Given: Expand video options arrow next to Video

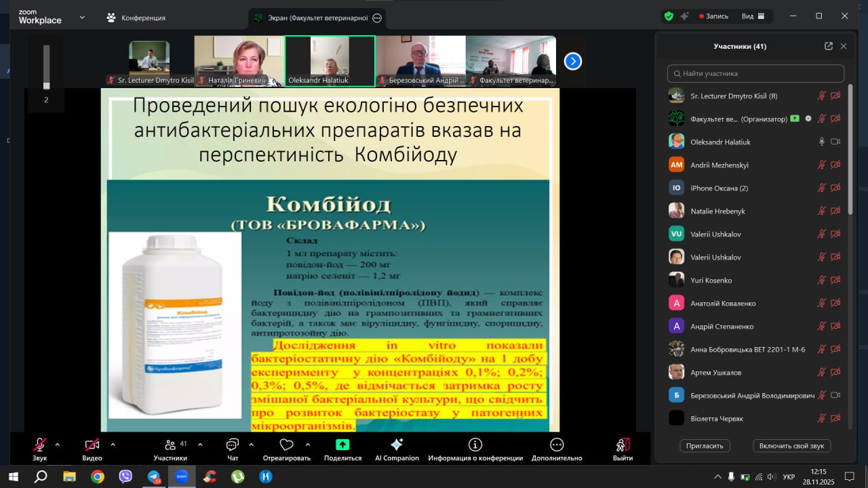Looking at the screenshot, I should coord(113,445).
